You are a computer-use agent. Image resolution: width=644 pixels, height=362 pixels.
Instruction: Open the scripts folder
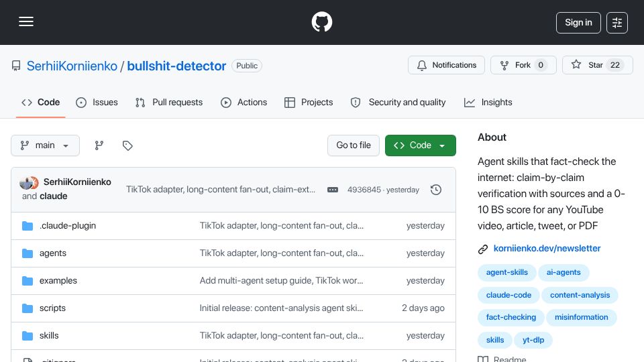pos(52,308)
